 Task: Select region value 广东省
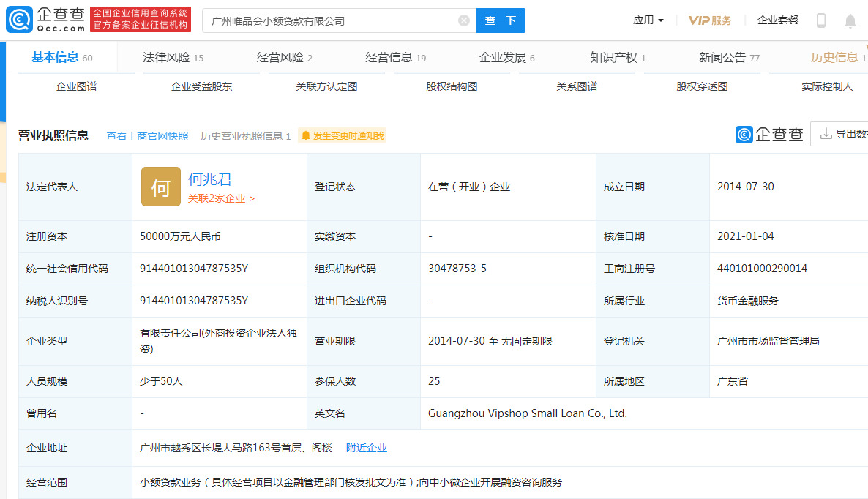point(733,381)
